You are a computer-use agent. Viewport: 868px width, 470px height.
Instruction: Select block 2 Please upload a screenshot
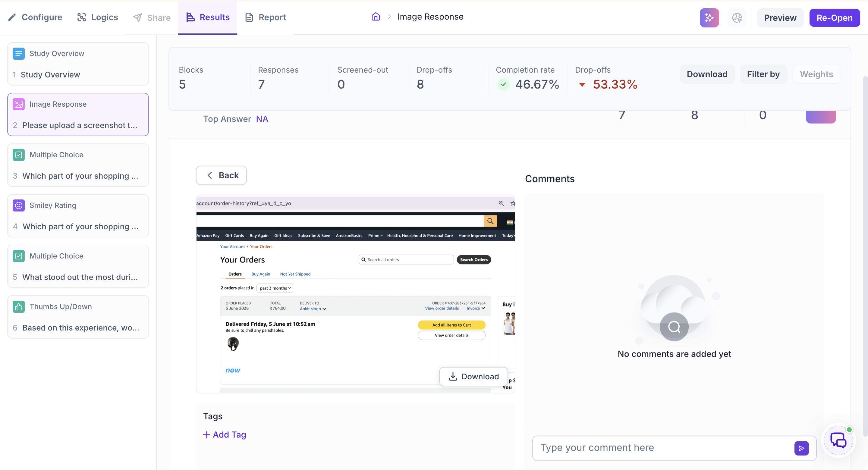(78, 114)
